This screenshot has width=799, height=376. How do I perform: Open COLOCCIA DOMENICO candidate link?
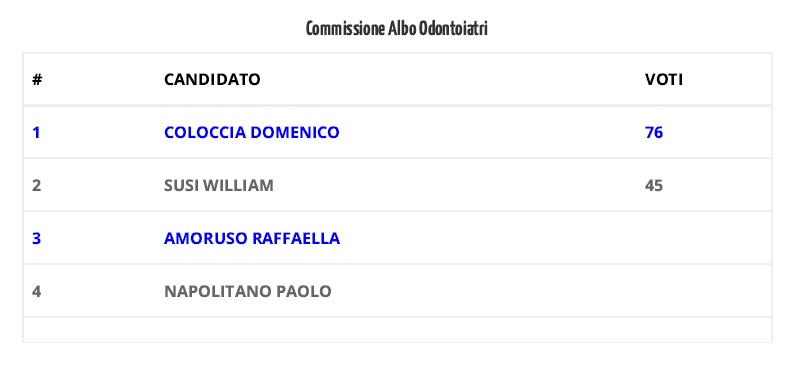click(252, 132)
